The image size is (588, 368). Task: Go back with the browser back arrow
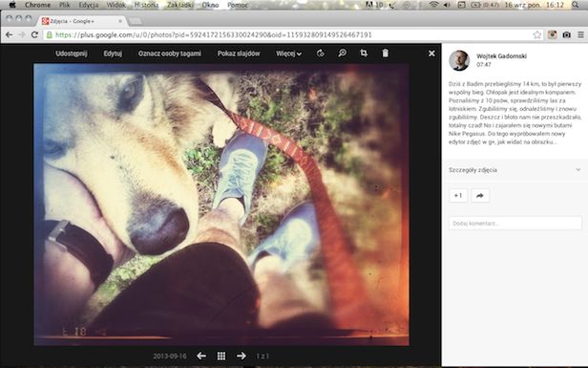click(x=9, y=35)
